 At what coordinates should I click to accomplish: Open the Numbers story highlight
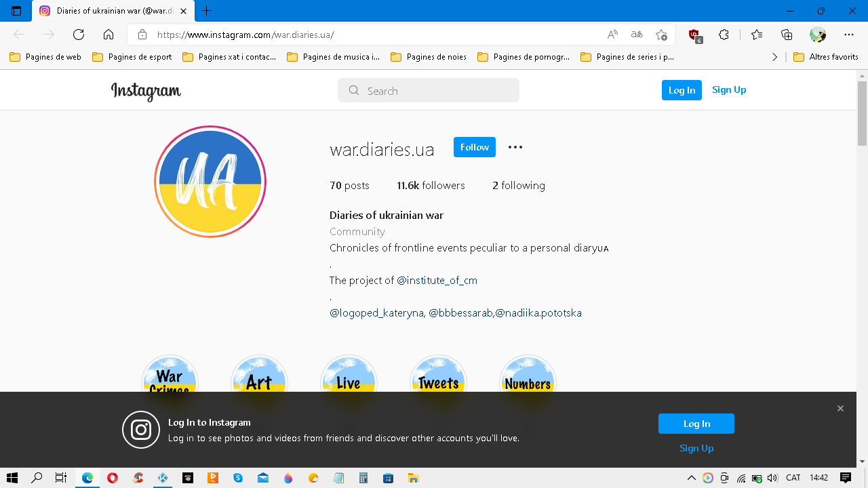(x=528, y=375)
